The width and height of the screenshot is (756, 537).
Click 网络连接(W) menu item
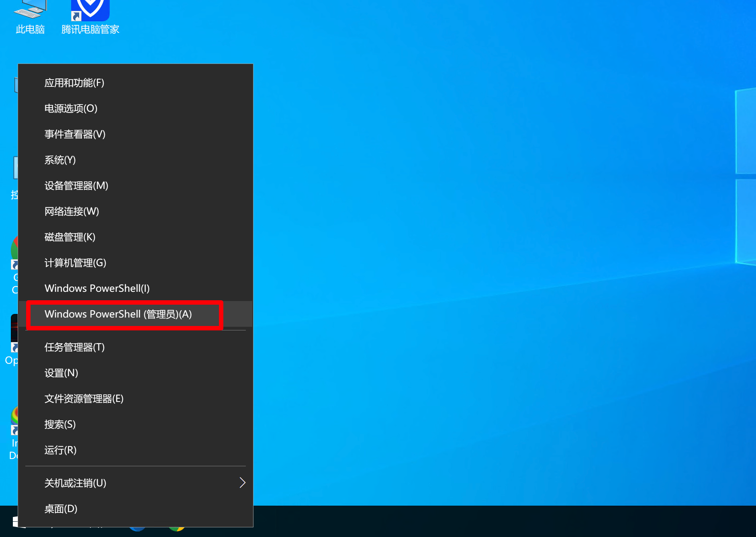136,211
